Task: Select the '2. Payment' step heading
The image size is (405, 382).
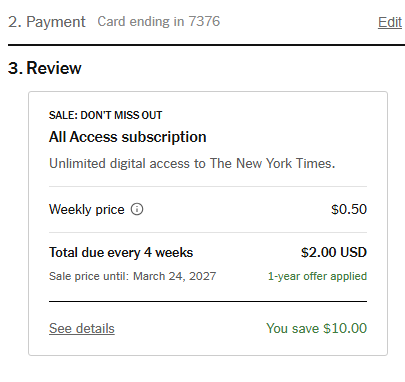Action: (x=47, y=22)
